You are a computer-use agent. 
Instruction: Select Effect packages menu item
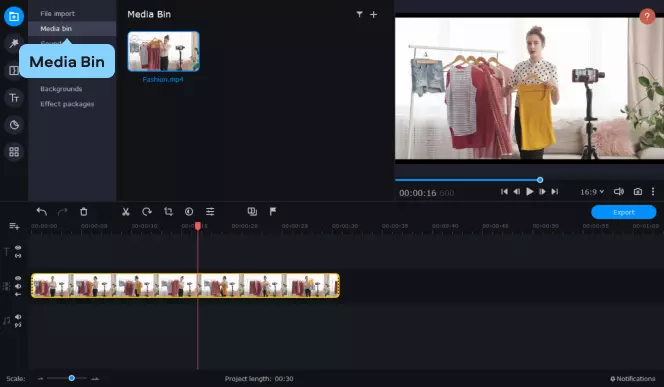67,104
